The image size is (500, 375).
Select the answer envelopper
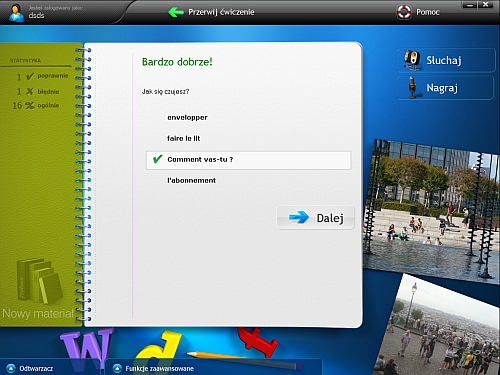[187, 117]
